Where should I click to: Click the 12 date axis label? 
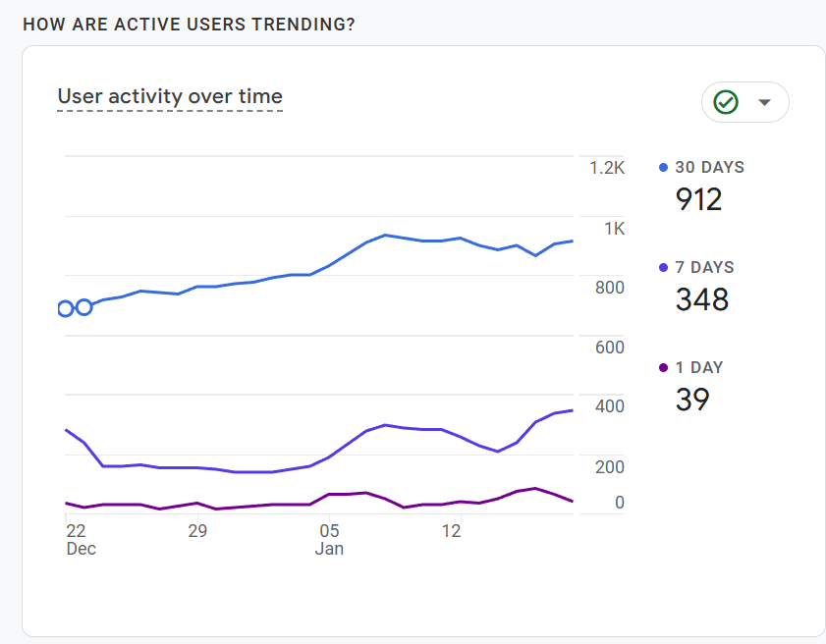[452, 531]
